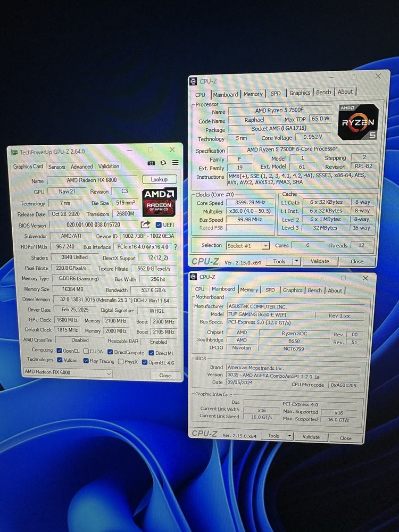
Task: Click the Lookup button in GPU-Z
Action: [x=159, y=179]
